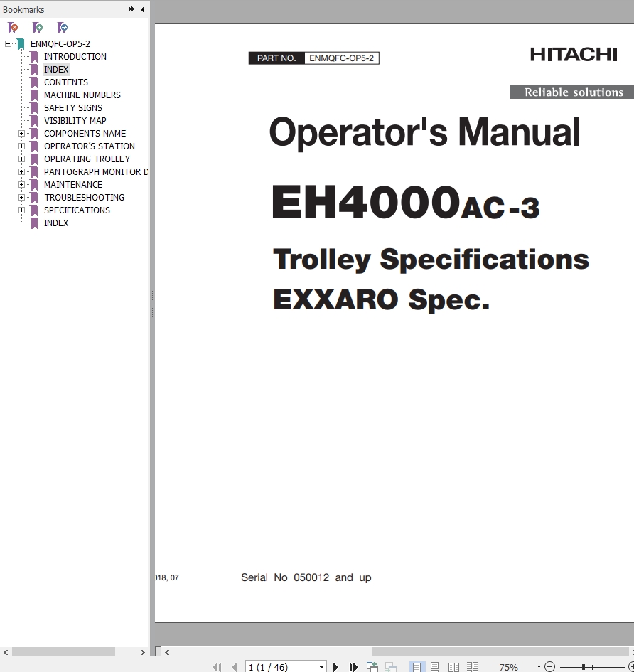The image size is (634, 672).
Task: Open the OPERATING TROLLEY bookmark
Action: coord(87,159)
